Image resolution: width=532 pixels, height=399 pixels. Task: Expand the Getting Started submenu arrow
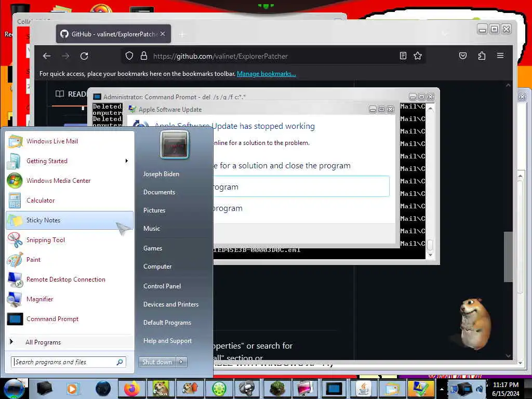[127, 161]
